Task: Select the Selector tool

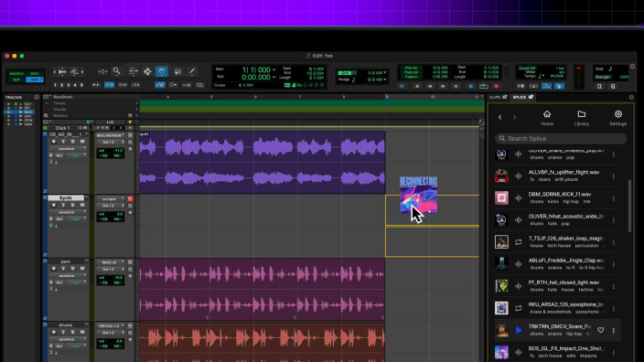Action: coord(147,71)
